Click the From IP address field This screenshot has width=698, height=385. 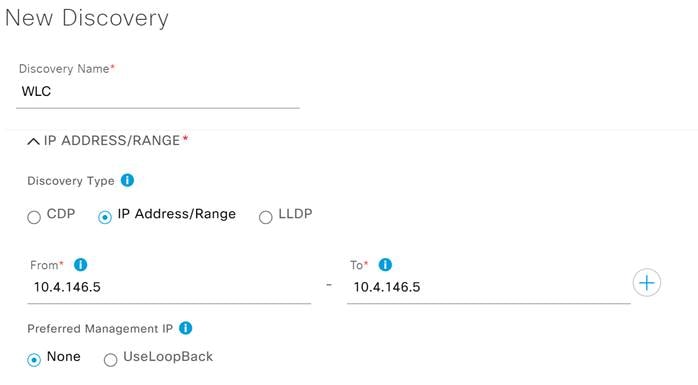pos(169,288)
